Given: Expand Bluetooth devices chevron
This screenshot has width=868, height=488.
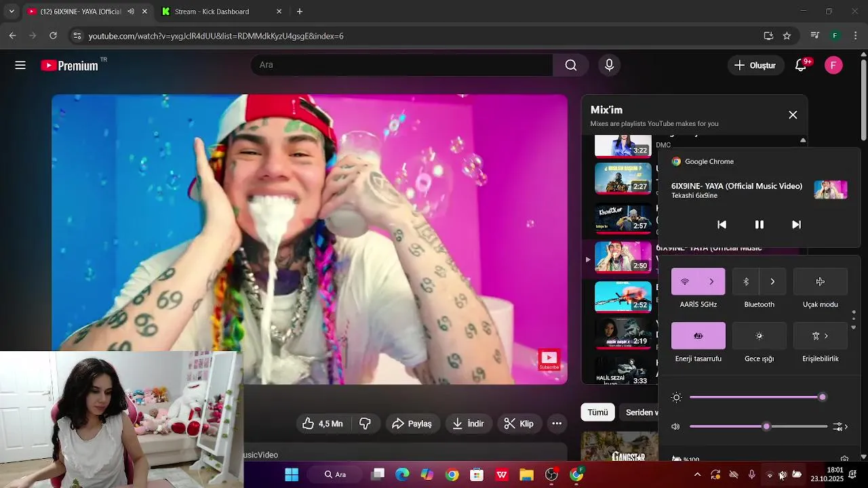Looking at the screenshot, I should coord(772,281).
